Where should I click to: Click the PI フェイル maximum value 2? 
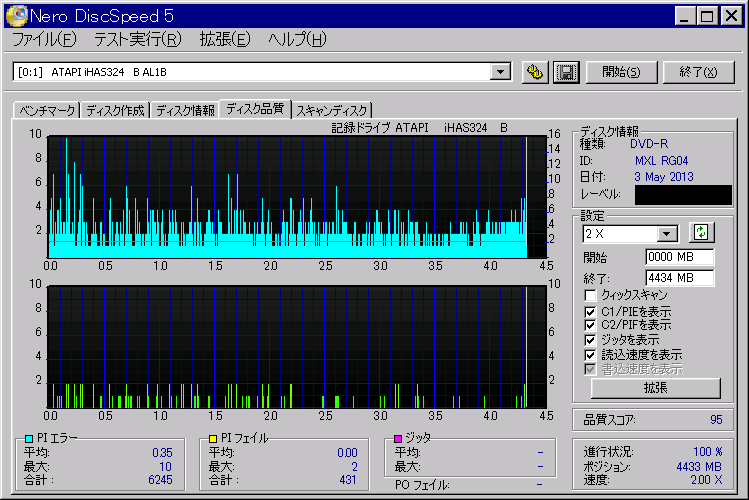354,467
